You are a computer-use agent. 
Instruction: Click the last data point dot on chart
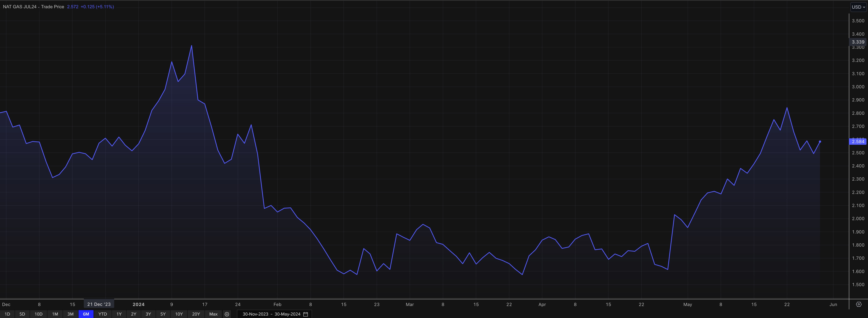click(x=820, y=142)
